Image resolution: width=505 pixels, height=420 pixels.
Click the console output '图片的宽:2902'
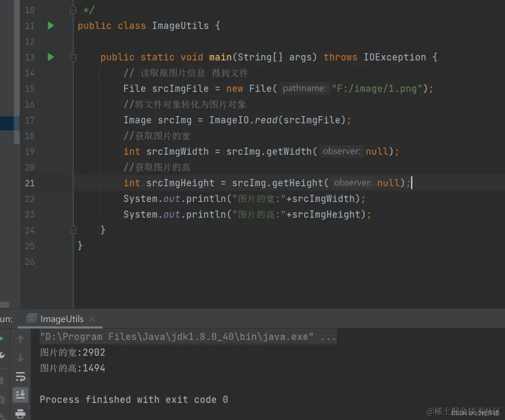click(72, 352)
